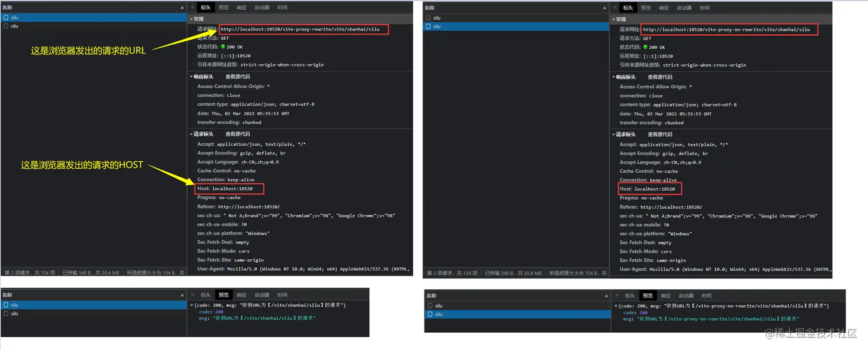Click 名称 sort arrow in no-rewrite preview panel
Viewport: 868px width, 350px height.
point(606,295)
